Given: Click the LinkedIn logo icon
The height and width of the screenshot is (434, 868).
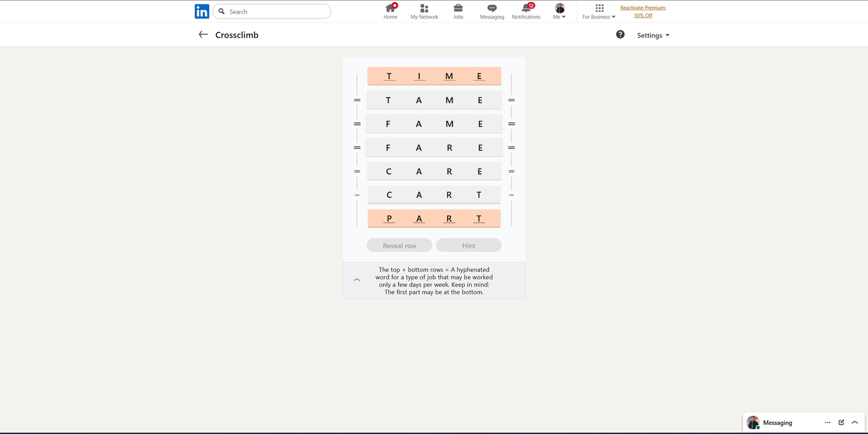Looking at the screenshot, I should pos(202,11).
